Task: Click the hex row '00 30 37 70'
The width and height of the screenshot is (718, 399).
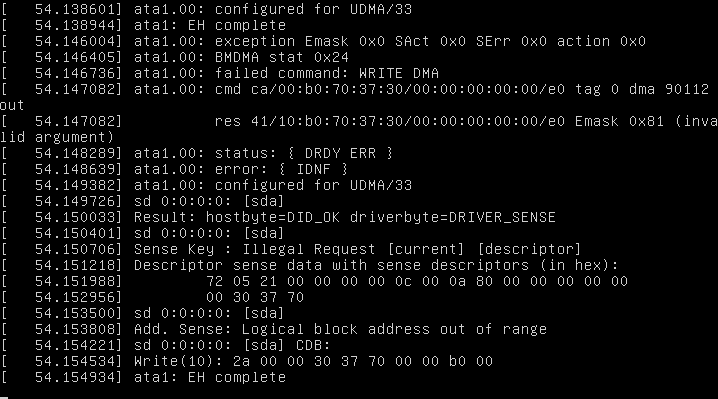Action: [x=255, y=297]
